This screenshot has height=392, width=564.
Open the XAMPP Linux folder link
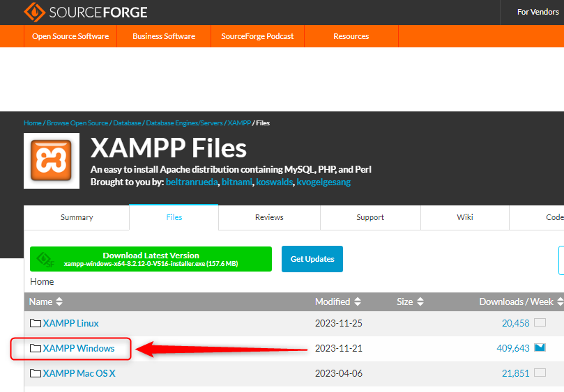point(70,323)
